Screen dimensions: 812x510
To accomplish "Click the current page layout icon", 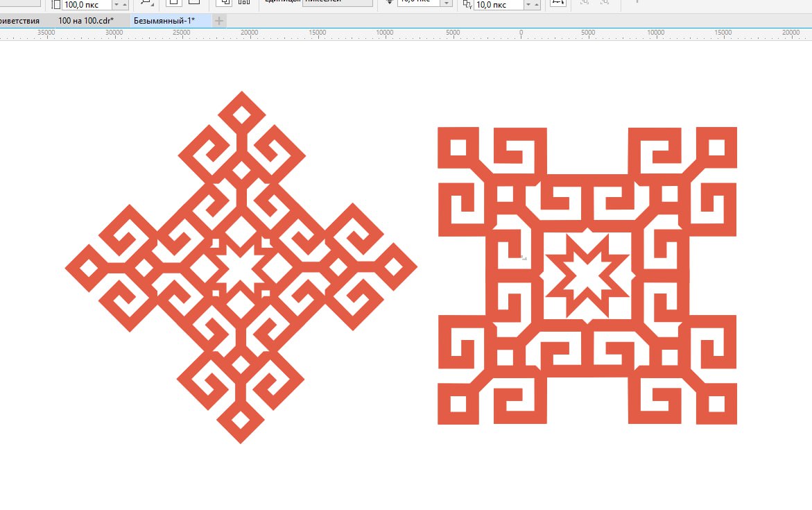I will pos(243,3).
